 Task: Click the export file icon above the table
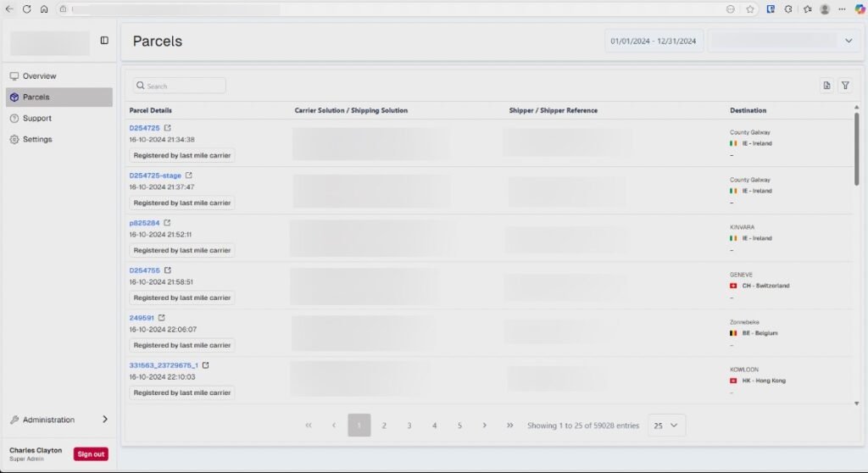[x=826, y=86]
